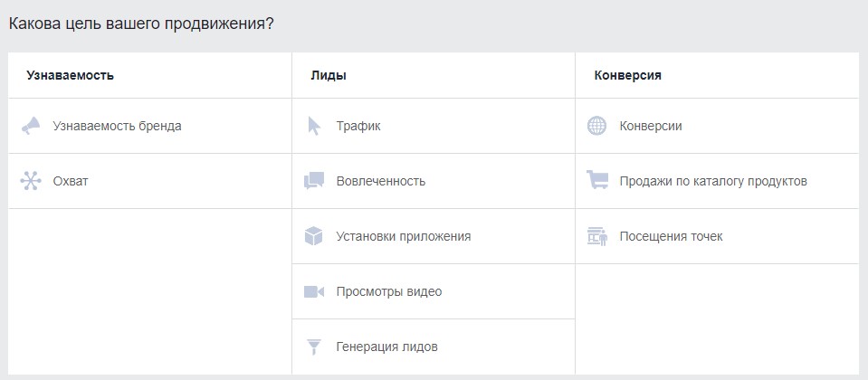Click the box icon for Установки приложения
868x380 pixels.
pyautogui.click(x=313, y=236)
